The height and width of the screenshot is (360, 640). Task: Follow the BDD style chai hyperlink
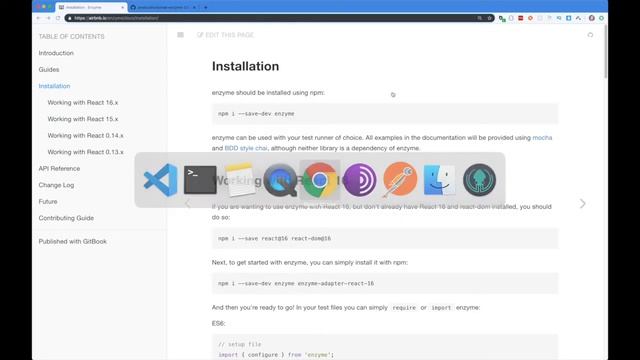tap(246, 148)
